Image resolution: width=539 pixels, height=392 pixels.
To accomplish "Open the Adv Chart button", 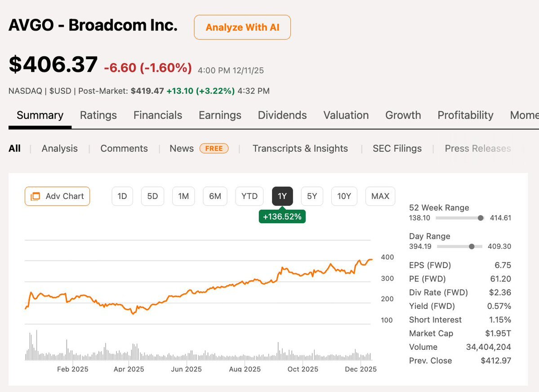I will [x=57, y=196].
